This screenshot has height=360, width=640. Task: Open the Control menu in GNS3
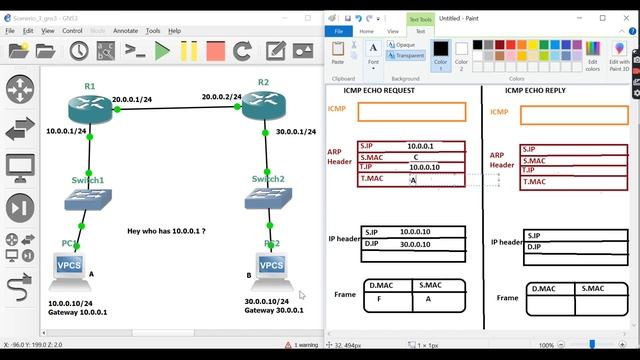pyautogui.click(x=72, y=31)
